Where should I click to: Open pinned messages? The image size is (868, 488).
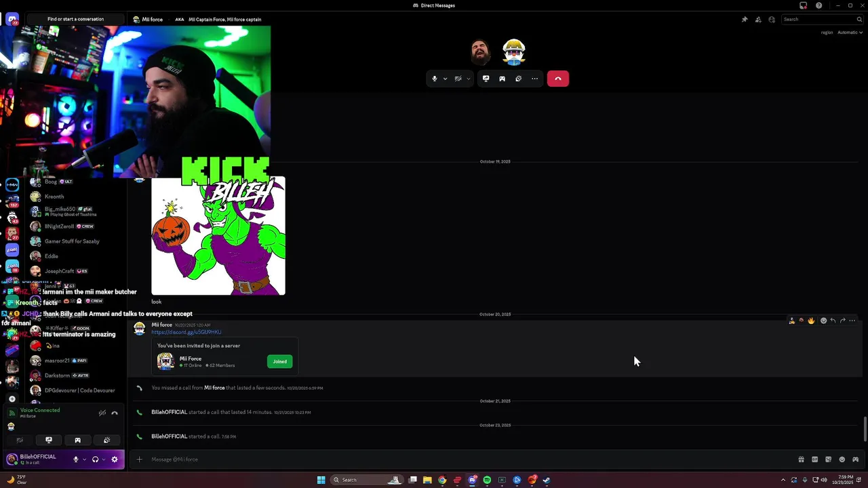[x=745, y=20]
